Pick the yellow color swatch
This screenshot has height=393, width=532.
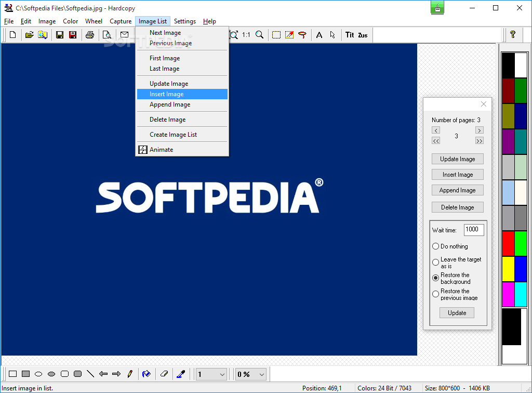pyautogui.click(x=508, y=269)
